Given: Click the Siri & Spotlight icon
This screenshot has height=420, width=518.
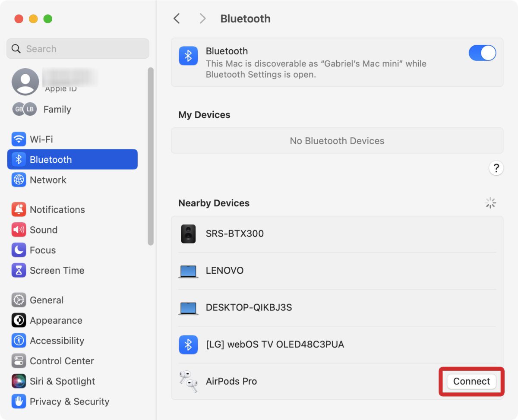Looking at the screenshot, I should click(18, 381).
